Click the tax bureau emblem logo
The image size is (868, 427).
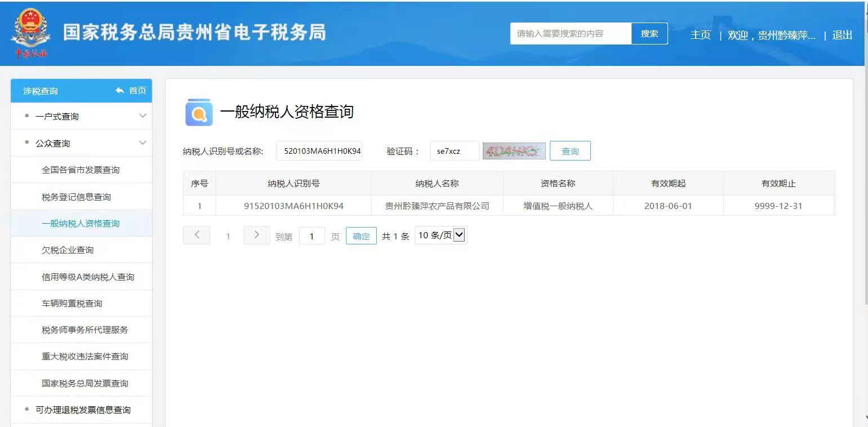pyautogui.click(x=30, y=34)
